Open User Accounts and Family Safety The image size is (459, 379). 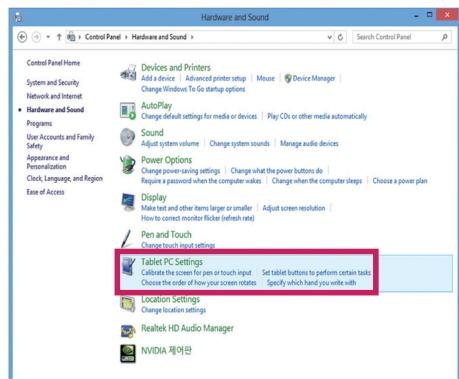(x=60, y=141)
